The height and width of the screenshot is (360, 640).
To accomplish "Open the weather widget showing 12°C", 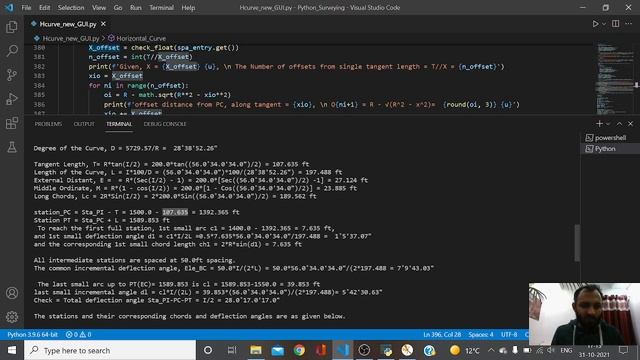I will point(464,350).
